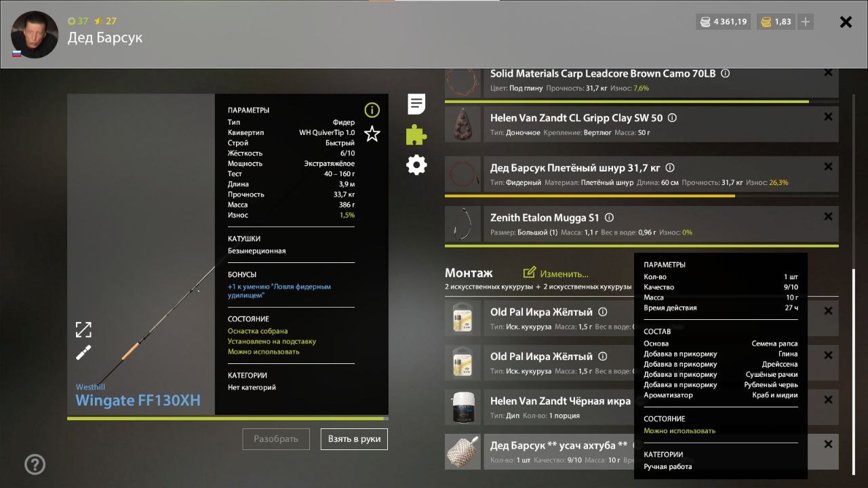Remove the second Old Pal Икра Жёлтый bait
The width and height of the screenshot is (868, 488).
tap(828, 355)
